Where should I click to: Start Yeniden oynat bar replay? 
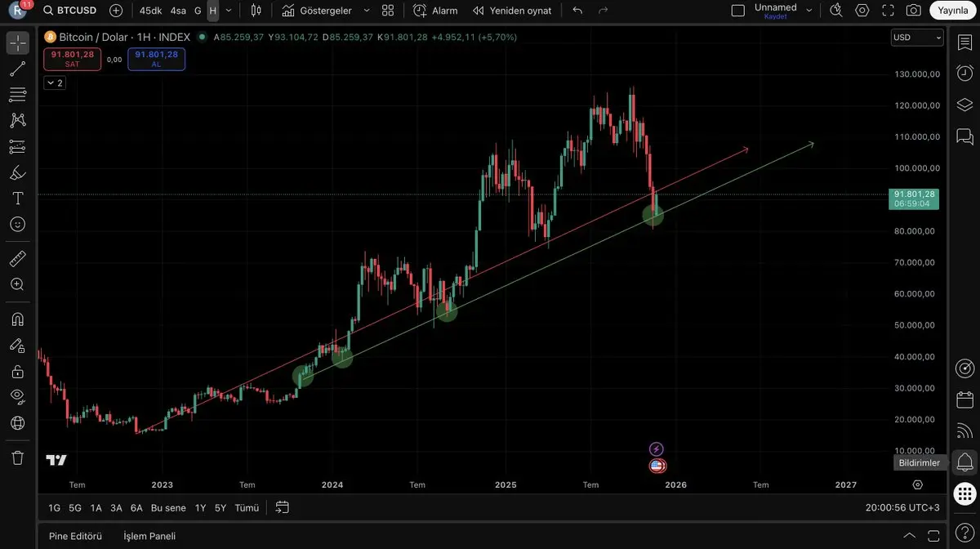click(x=512, y=11)
